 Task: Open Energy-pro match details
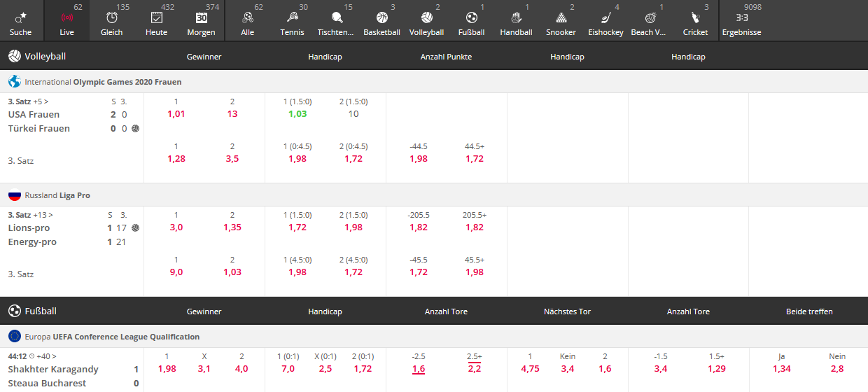point(32,241)
